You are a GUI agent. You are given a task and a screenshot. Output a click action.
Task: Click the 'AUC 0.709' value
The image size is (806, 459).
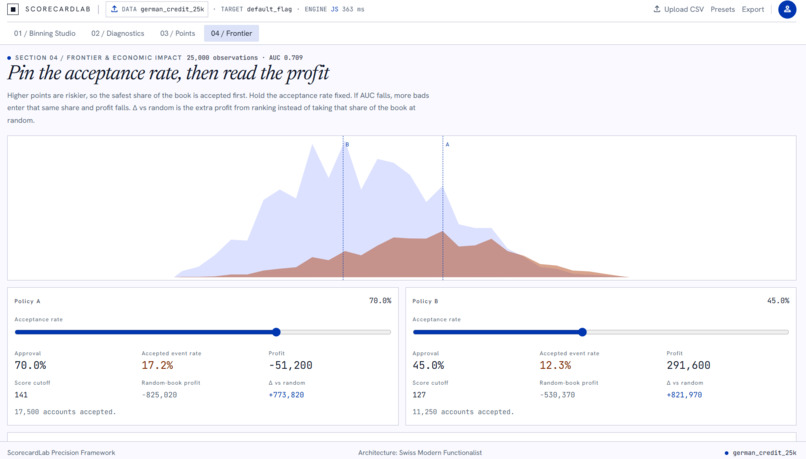286,58
